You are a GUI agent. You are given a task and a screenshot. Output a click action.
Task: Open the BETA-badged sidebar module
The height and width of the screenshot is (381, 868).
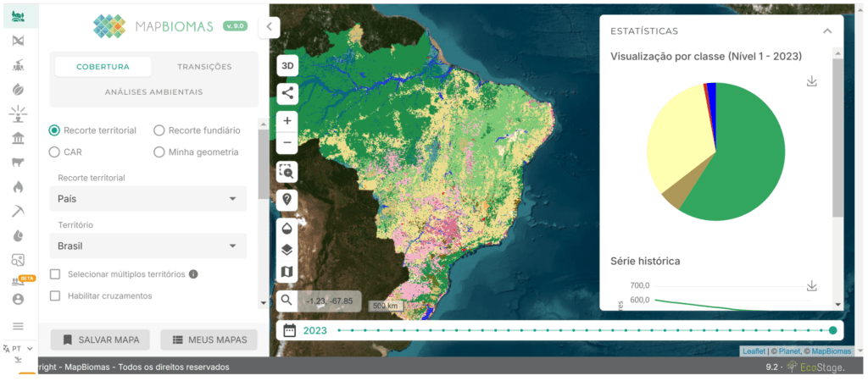tap(21, 280)
